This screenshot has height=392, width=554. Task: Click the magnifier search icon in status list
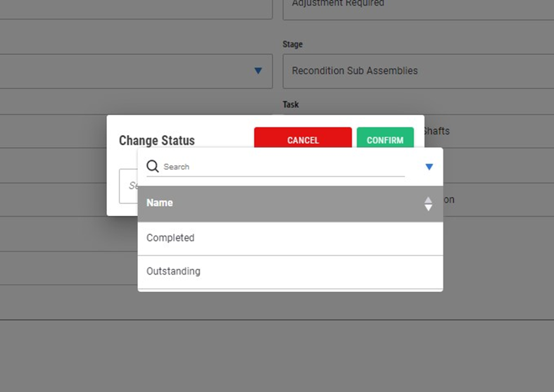coord(152,167)
